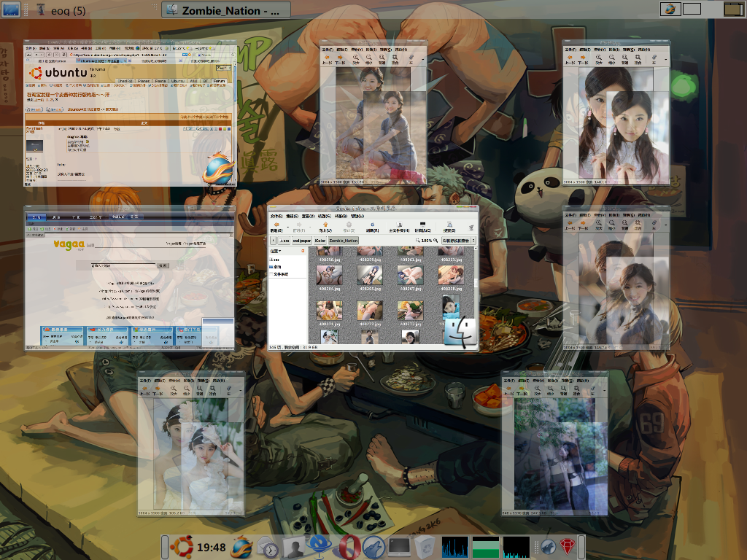Click the Vagaa logo in the browser window
Screen dimensions: 747x560
coord(69,245)
